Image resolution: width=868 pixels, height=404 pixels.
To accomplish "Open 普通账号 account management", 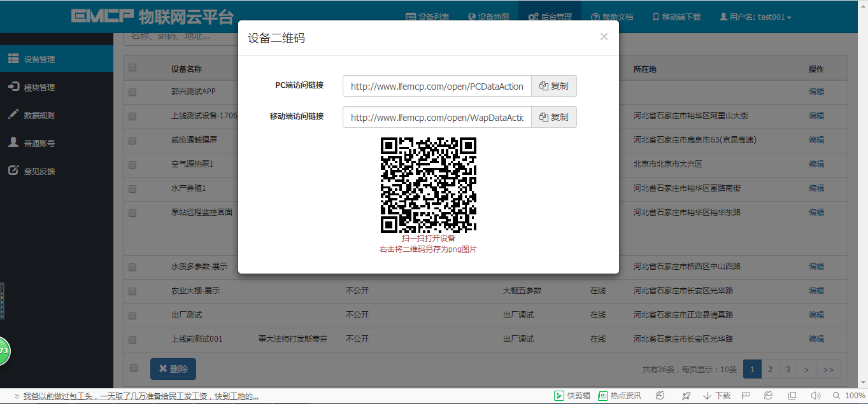I will [38, 143].
